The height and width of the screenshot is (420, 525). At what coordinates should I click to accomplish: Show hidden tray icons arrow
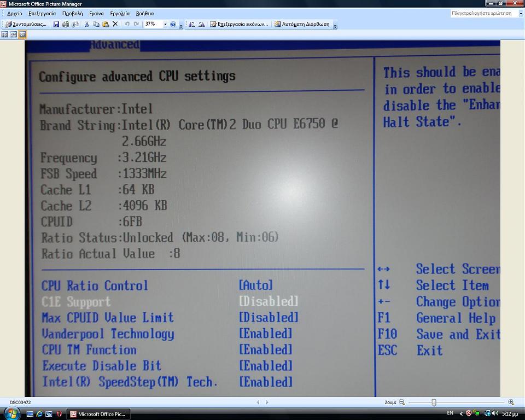[x=461, y=414]
